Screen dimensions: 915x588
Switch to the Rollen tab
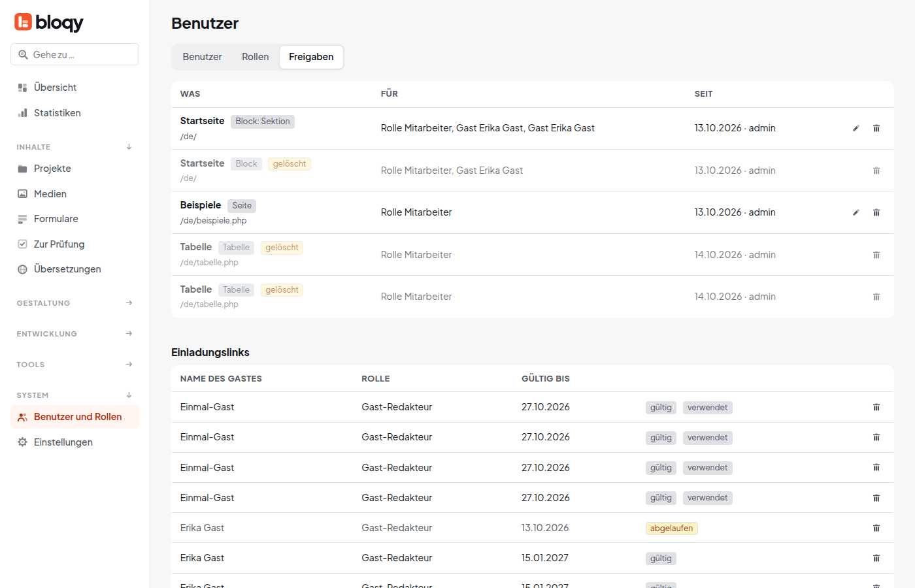coord(256,57)
